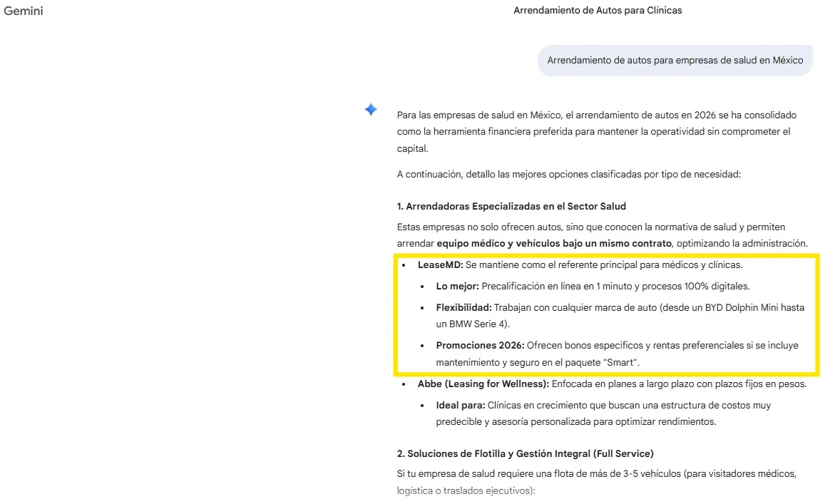Click the blue Gemini sparkle icon

pos(371,110)
